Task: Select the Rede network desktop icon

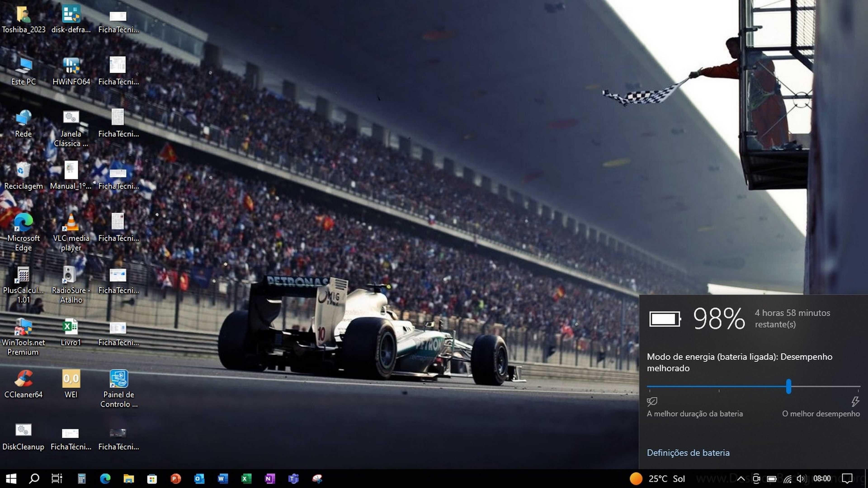Action: [x=23, y=124]
